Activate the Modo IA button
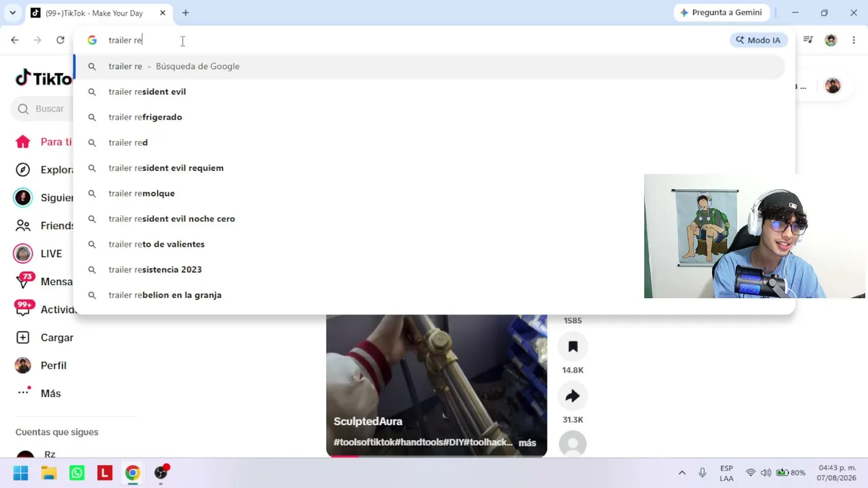Image resolution: width=868 pixels, height=488 pixels. 758,40
